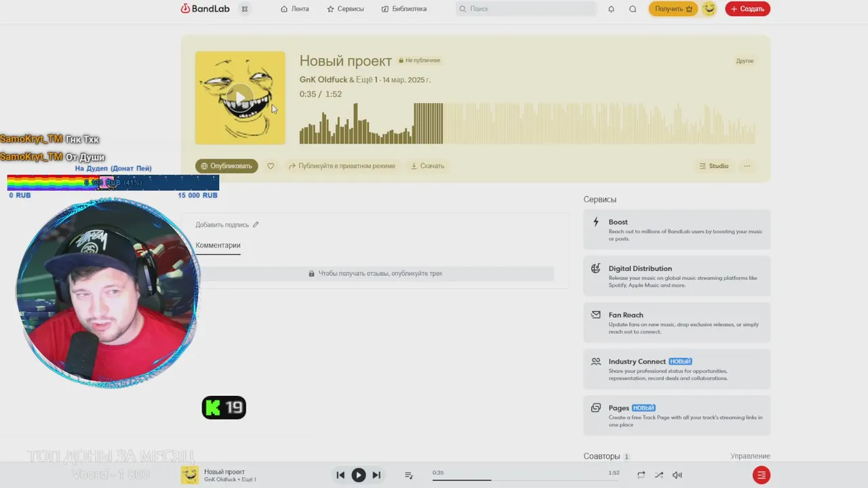Screen dimensions: 868x488
Task: Skip to previous track in player bar
Action: click(x=340, y=475)
